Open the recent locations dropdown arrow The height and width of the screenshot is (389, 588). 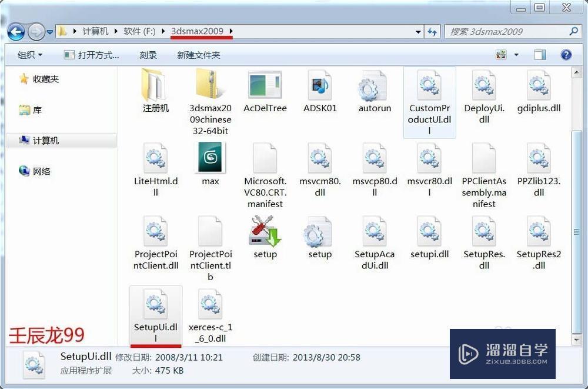pos(50,32)
